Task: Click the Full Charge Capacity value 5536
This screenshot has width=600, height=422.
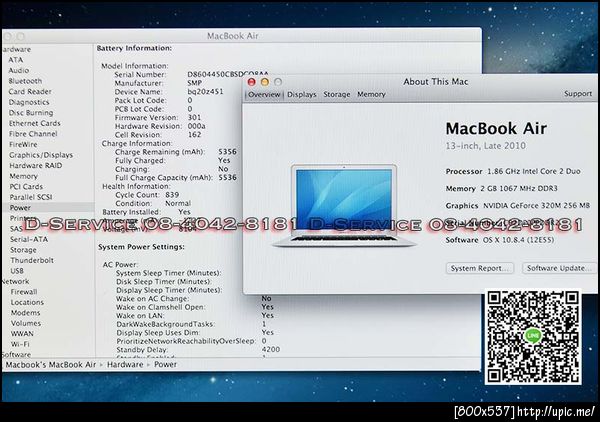Action: 228,178
